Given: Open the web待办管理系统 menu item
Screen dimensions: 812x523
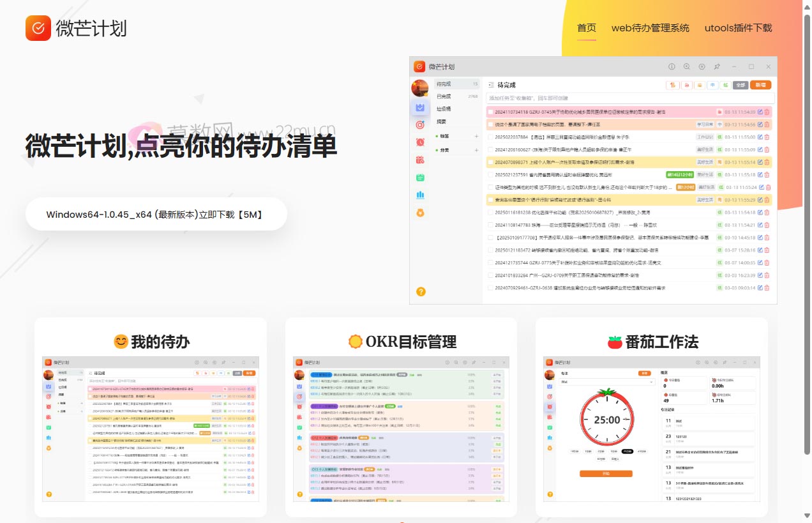Looking at the screenshot, I should tap(650, 28).
